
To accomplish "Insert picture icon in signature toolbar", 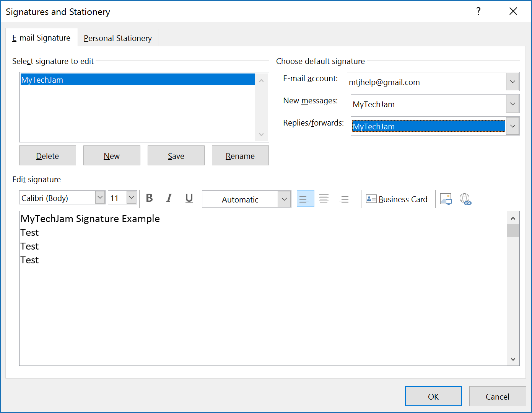I will pyautogui.click(x=446, y=199).
